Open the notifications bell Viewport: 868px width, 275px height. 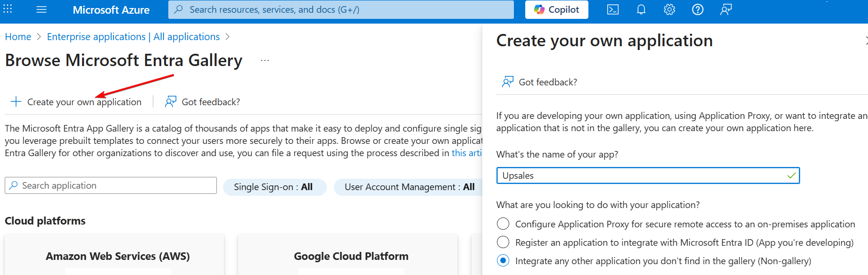[x=641, y=9]
